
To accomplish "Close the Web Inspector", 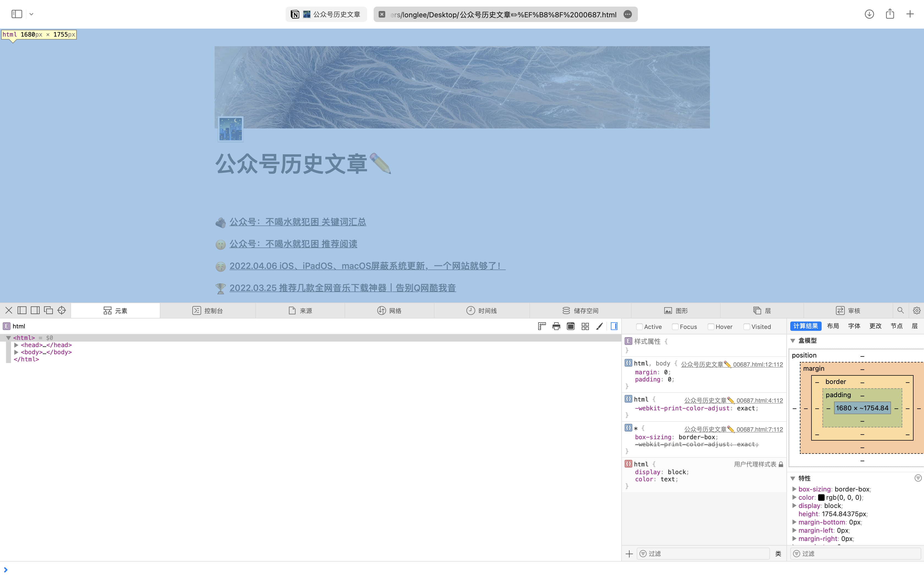I will point(9,310).
